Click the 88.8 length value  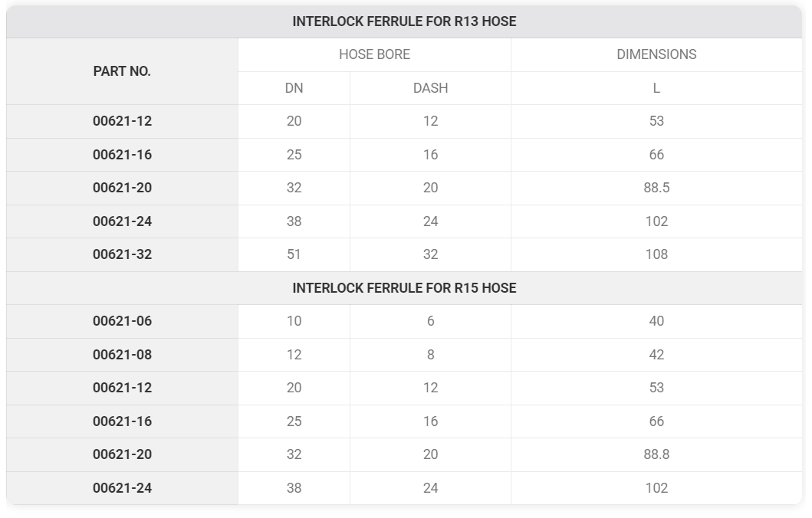pos(656,454)
